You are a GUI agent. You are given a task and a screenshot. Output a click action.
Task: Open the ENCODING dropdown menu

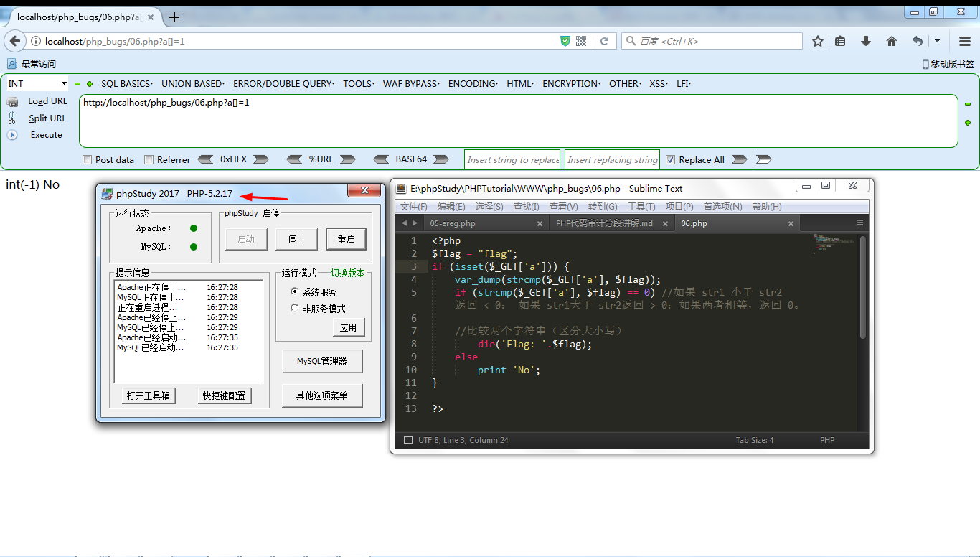(x=473, y=84)
